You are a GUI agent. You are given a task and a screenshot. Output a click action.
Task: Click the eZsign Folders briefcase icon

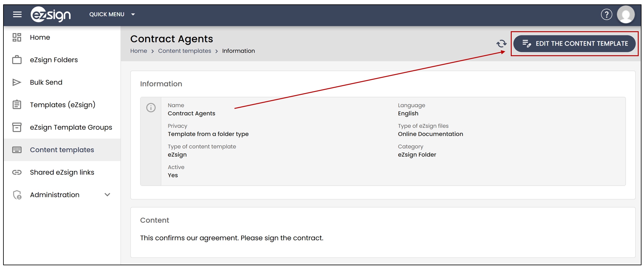coord(17,60)
